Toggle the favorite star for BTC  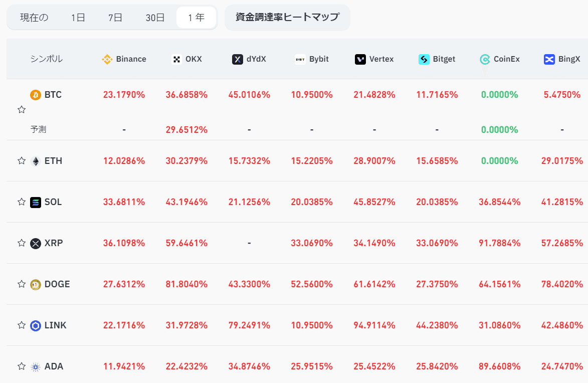click(21, 109)
